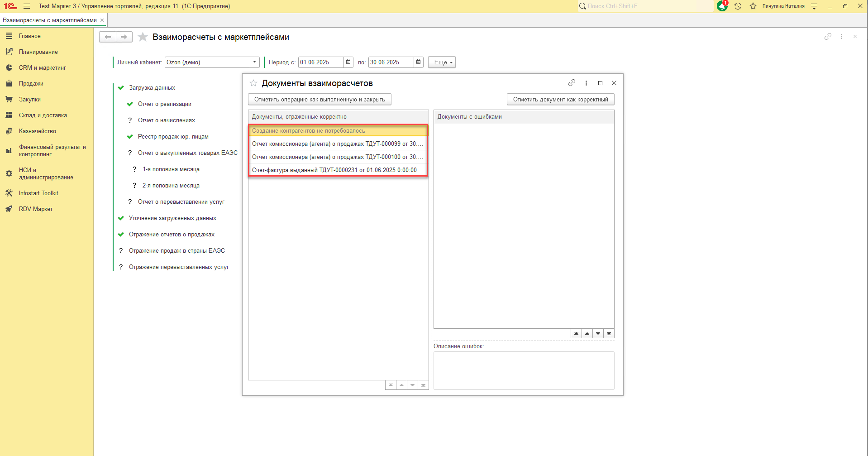Image resolution: width=868 pixels, height=456 pixels.
Task: Add Взаиморасчеты с маркетплейсами page to favorites
Action: click(x=143, y=37)
